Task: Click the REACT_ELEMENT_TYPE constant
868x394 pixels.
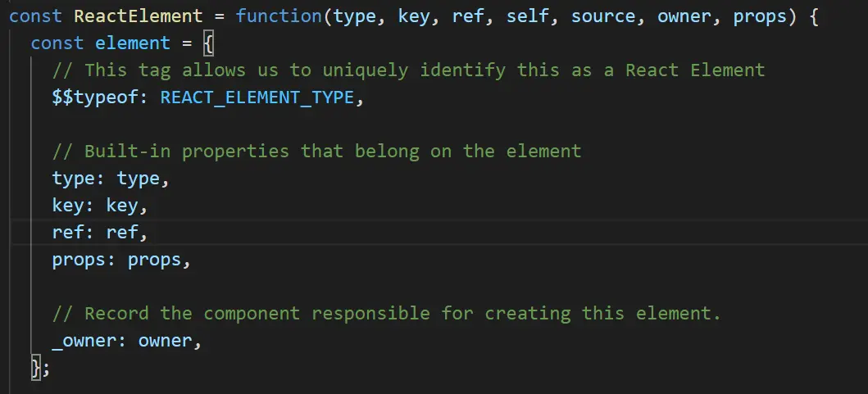Action: (257, 97)
